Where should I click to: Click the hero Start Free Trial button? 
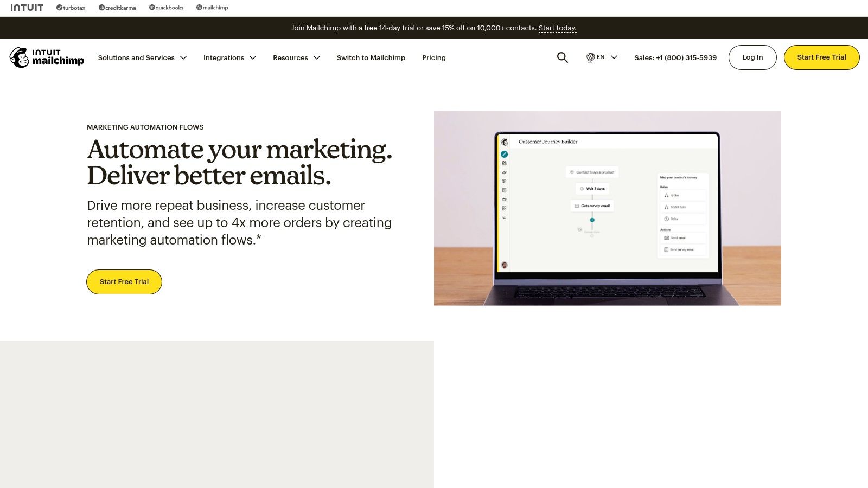click(124, 281)
